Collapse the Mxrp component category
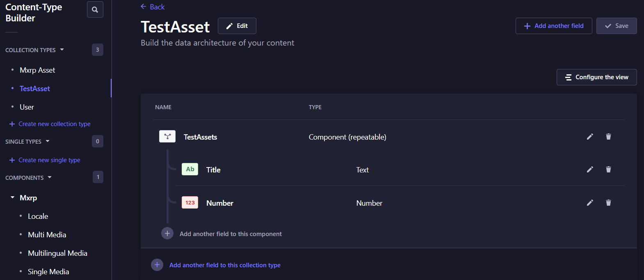Screen dimensions: 644x280 tap(13, 198)
